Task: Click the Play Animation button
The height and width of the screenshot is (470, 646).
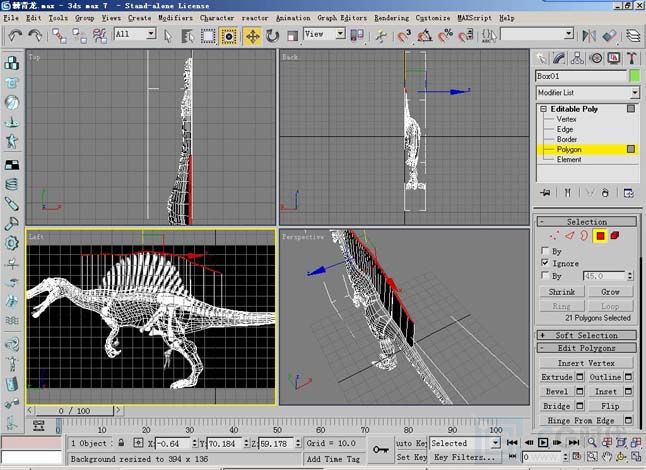Action: [543, 443]
